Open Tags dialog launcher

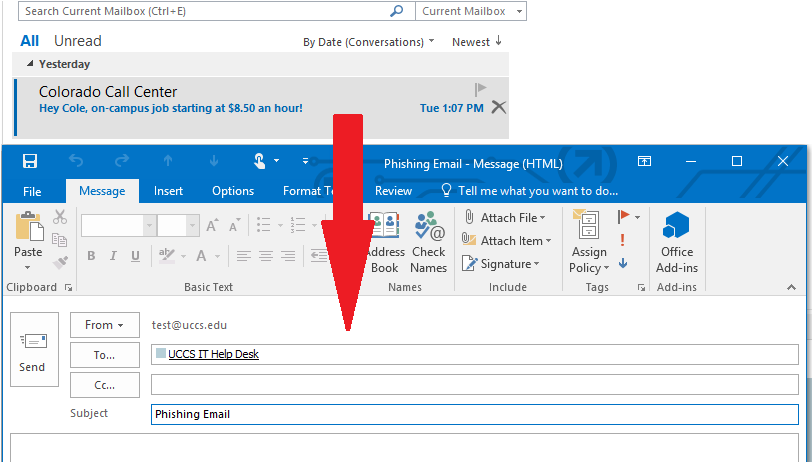[642, 287]
